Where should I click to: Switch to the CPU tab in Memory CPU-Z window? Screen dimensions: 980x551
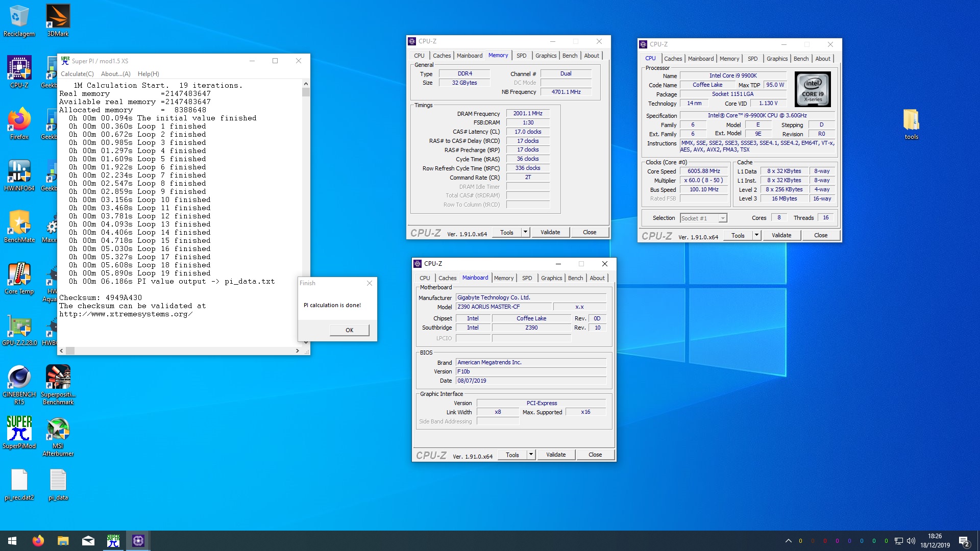tap(419, 56)
